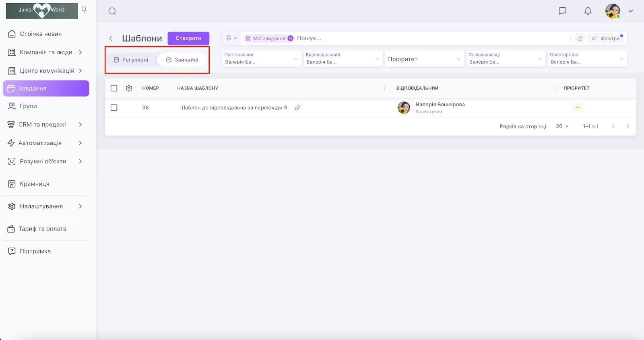Click the Створити button

188,38
